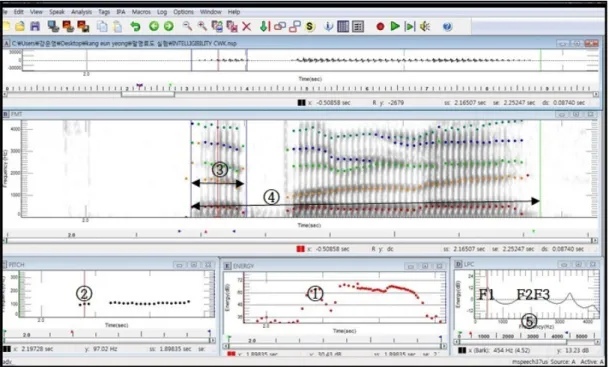Click 'y: 13.23 dB' in LPC status
This screenshot has height=367, width=609.
(572, 350)
